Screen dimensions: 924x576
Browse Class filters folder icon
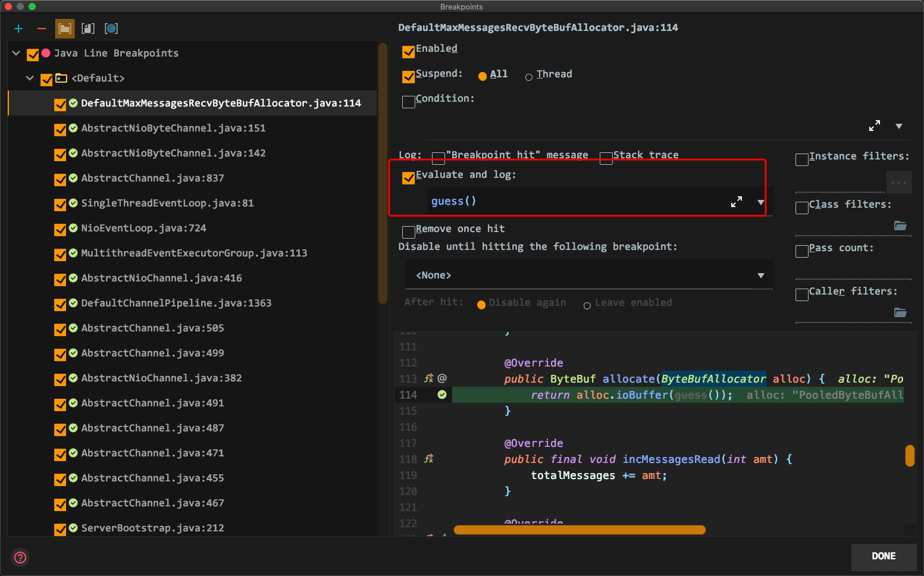pos(900,226)
